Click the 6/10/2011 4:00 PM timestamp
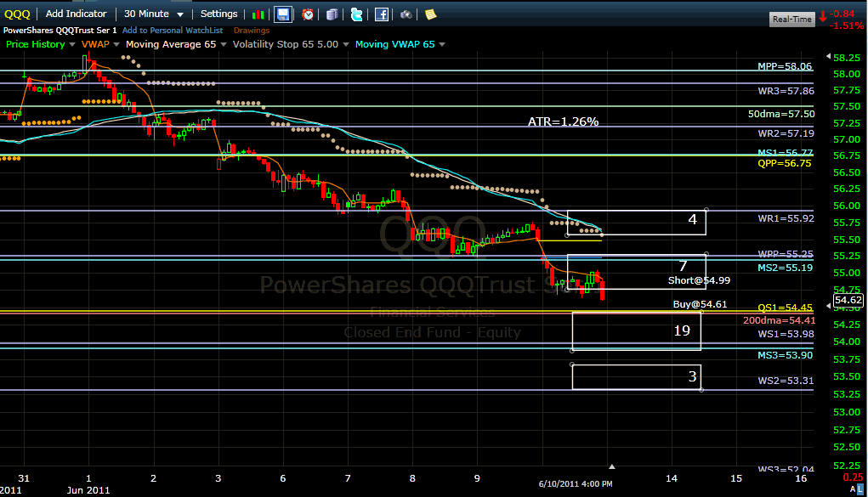 [576, 483]
